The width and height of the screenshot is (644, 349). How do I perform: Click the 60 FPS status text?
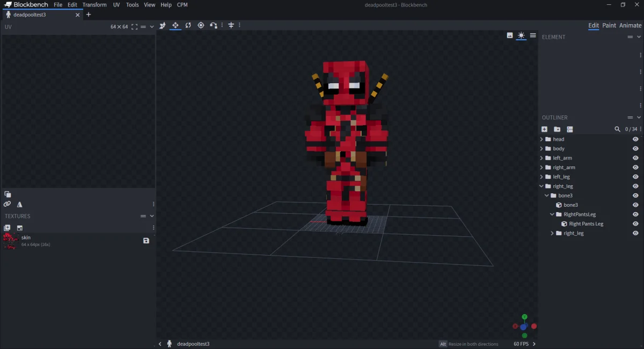coord(521,344)
